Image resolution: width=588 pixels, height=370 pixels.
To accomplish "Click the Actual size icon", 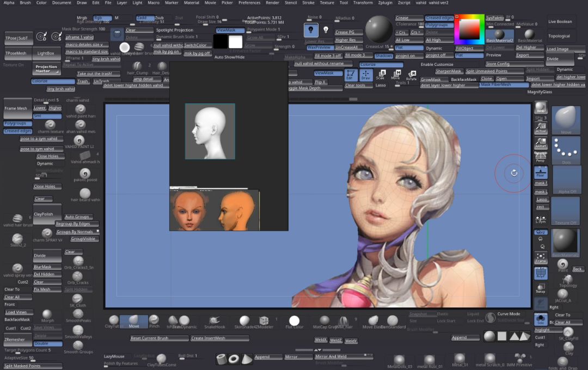I will coord(541,128).
